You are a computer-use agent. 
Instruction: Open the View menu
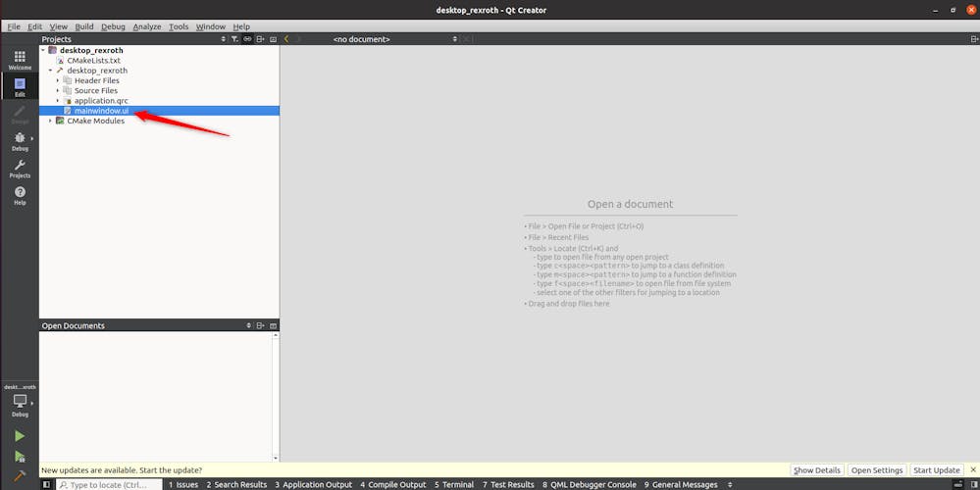coord(58,26)
